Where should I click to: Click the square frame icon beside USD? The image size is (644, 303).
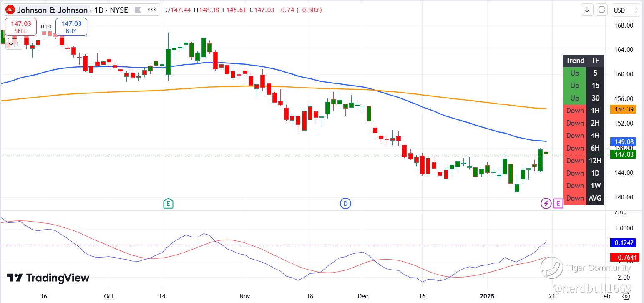tap(601, 10)
